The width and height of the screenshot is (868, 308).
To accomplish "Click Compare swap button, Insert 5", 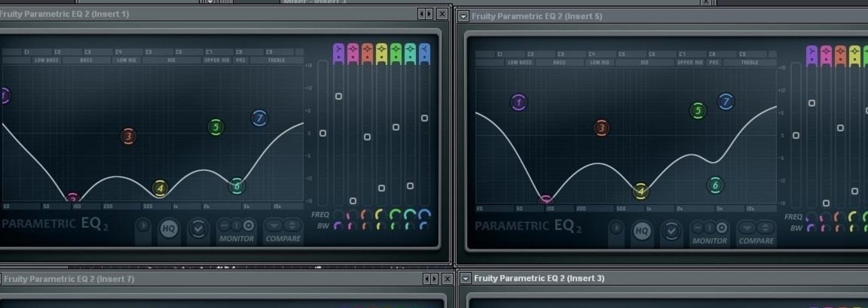I will (765, 227).
